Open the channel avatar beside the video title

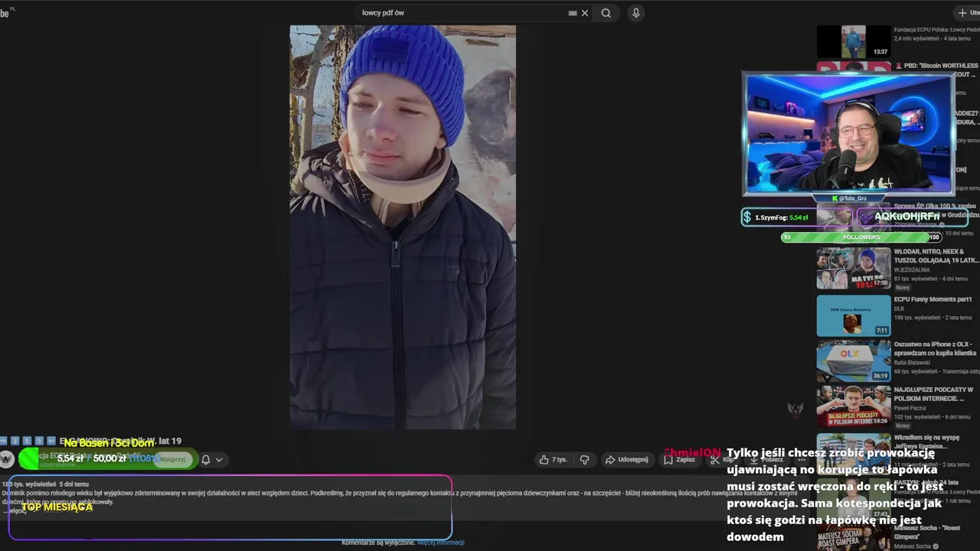click(x=7, y=459)
